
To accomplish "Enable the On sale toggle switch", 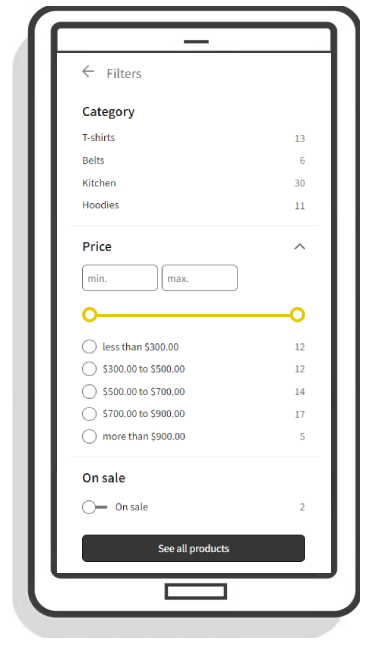I will pos(95,507).
